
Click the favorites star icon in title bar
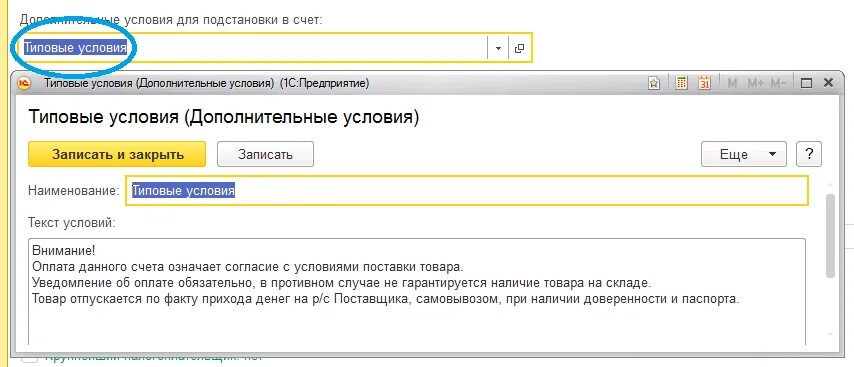pyautogui.click(x=654, y=83)
